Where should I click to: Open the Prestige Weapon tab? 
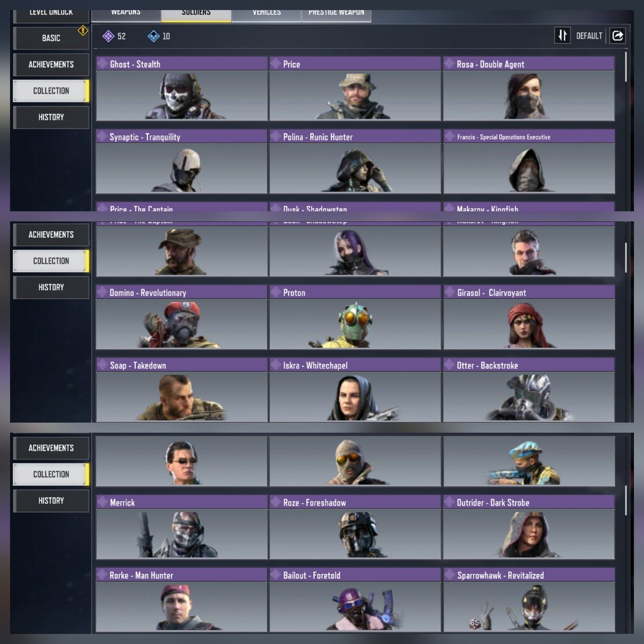pos(336,14)
